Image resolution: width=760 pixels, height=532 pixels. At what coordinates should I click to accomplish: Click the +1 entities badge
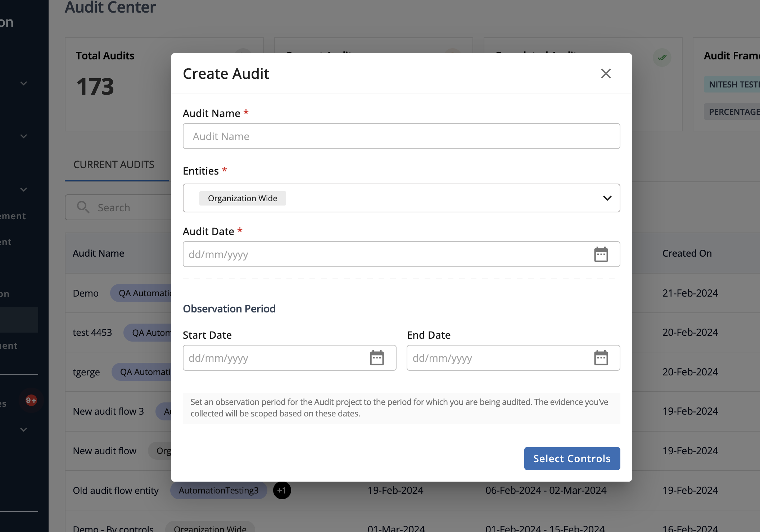(x=282, y=490)
